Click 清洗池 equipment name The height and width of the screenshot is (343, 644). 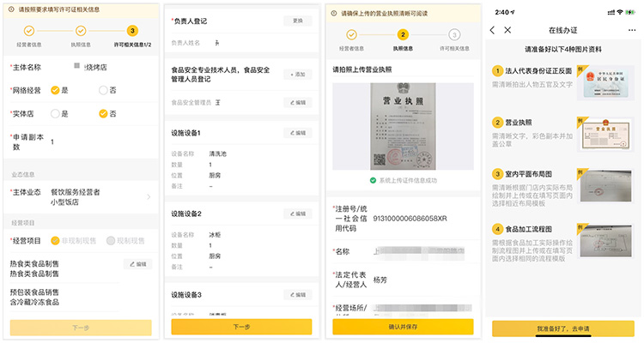tap(218, 153)
